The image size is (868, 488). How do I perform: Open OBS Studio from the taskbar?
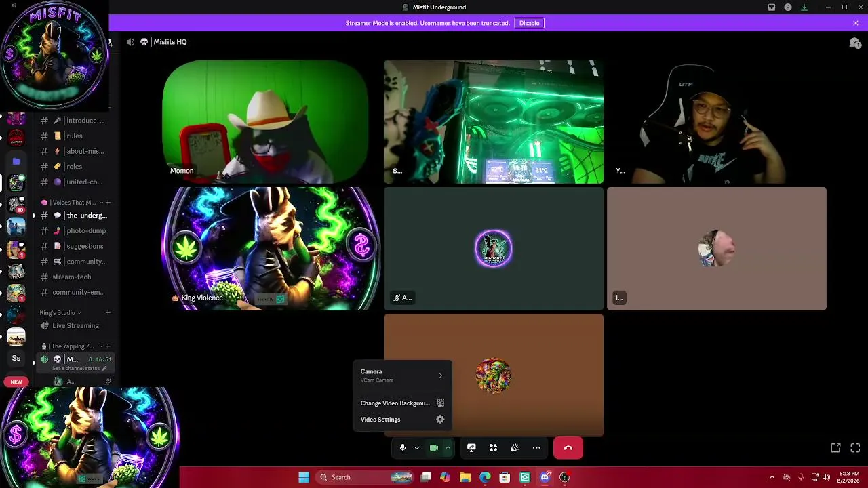coord(564,477)
